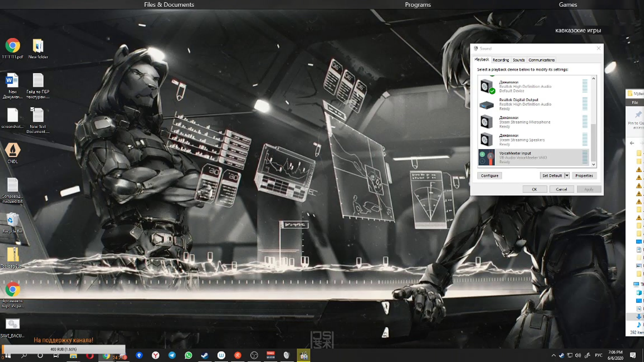
Task: Select the Realtek Digital Output device
Action: [533, 104]
